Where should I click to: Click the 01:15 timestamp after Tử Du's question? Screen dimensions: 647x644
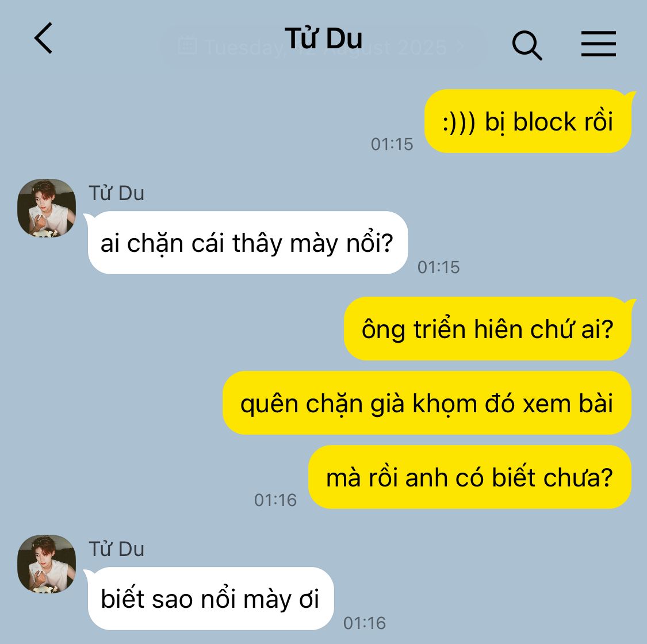[439, 267]
